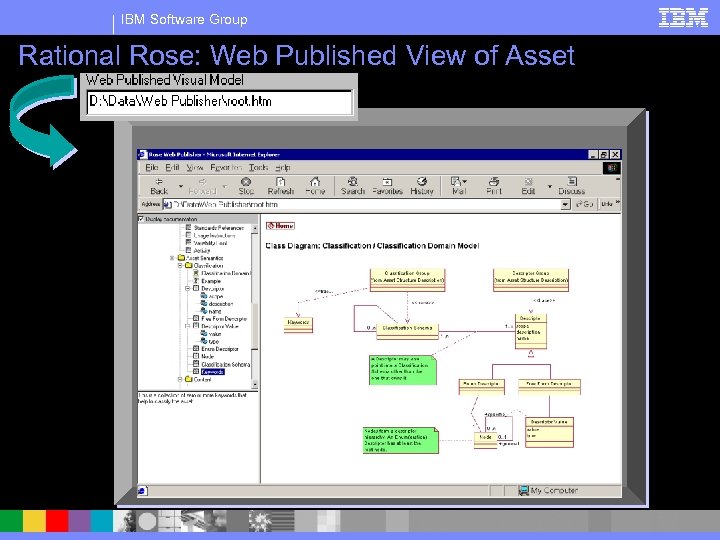This screenshot has height=540, width=720.
Task: Select Enum Descriptor in the tree
Action: point(219,349)
